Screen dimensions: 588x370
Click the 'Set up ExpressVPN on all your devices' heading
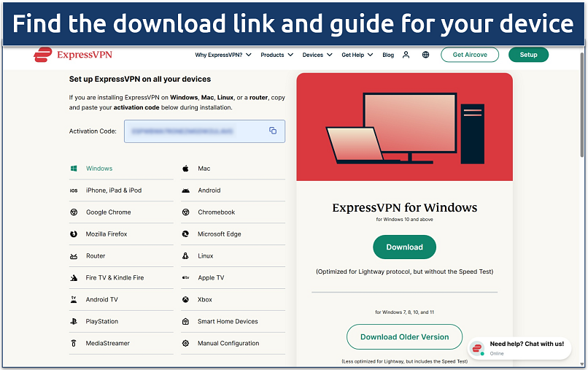point(140,79)
